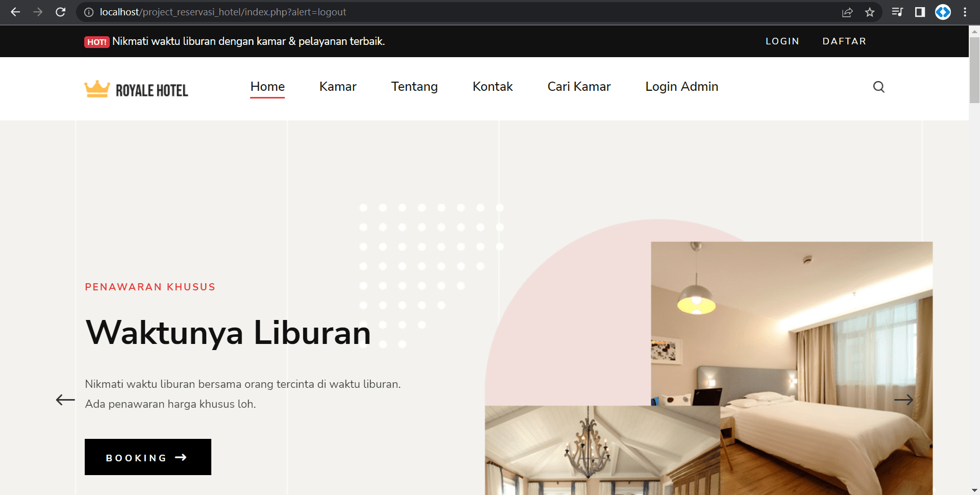Reload the page with refresh icon

tap(60, 12)
